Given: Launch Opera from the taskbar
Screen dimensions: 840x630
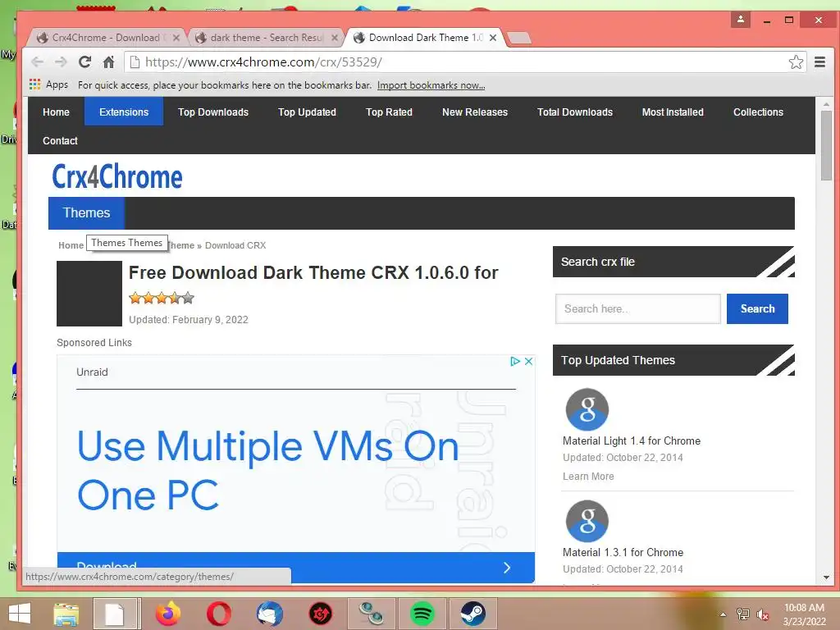Looking at the screenshot, I should [218, 614].
